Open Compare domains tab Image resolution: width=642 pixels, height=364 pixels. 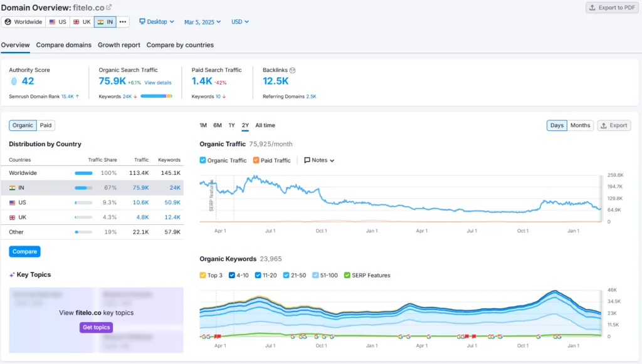[x=63, y=45]
